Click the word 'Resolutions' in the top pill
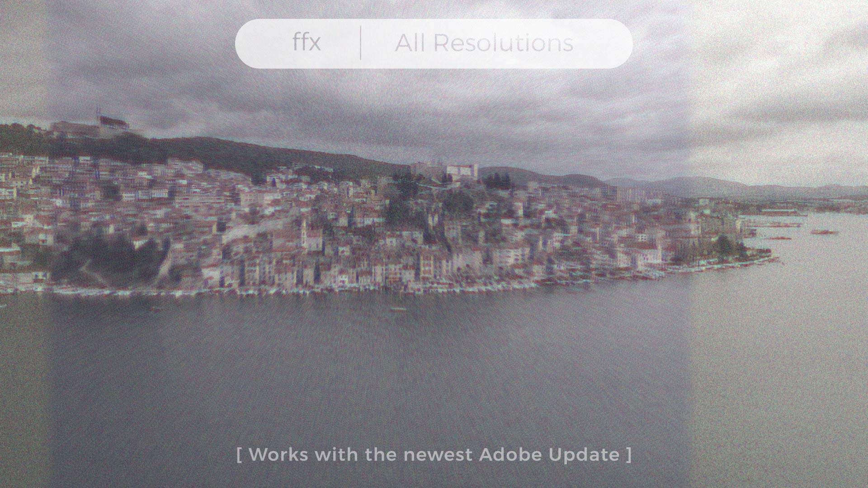The width and height of the screenshot is (868, 488). tap(503, 43)
